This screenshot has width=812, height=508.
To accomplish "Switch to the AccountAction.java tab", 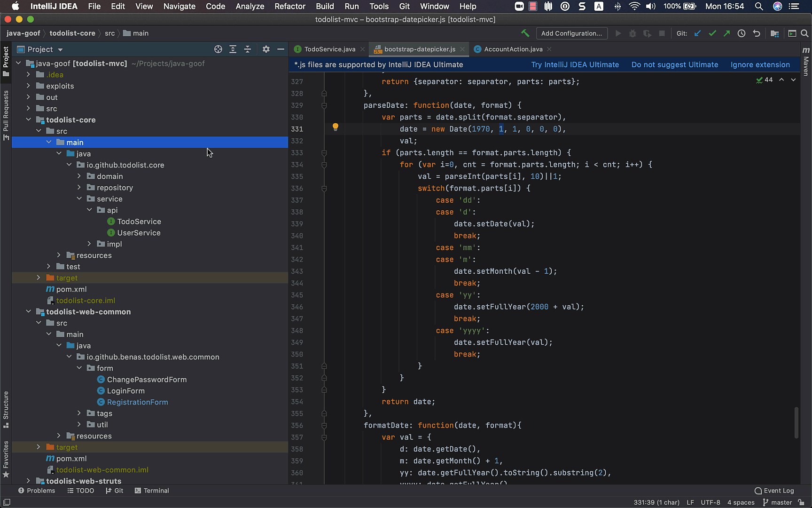I will [513, 49].
